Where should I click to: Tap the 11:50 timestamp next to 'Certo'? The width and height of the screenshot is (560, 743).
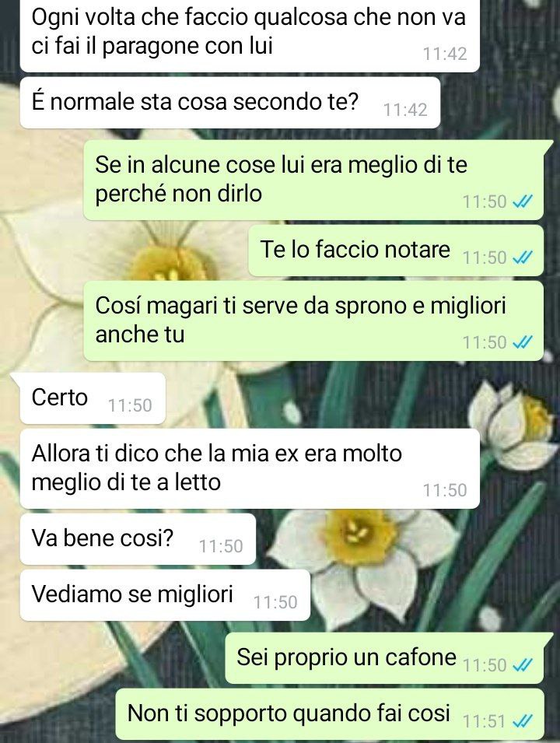click(130, 405)
